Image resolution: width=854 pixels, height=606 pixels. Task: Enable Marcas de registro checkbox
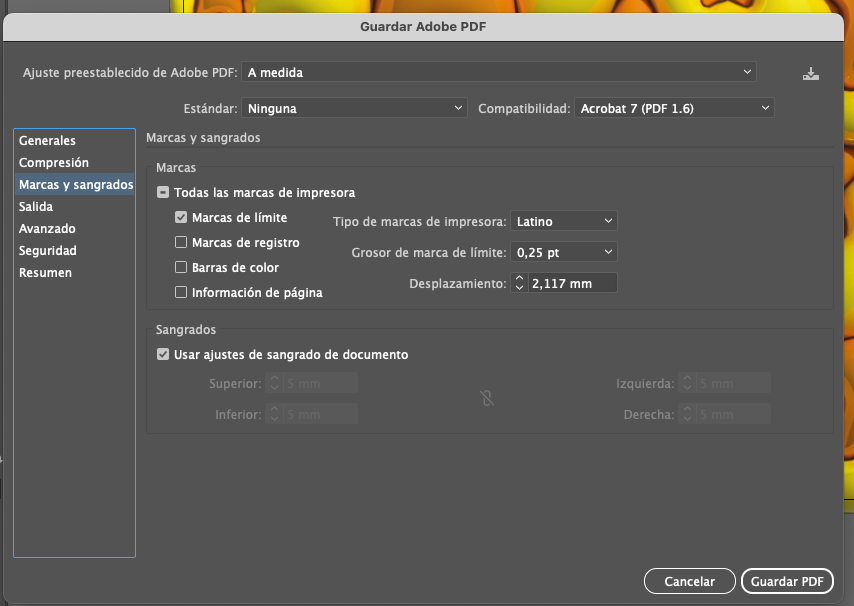pos(181,243)
